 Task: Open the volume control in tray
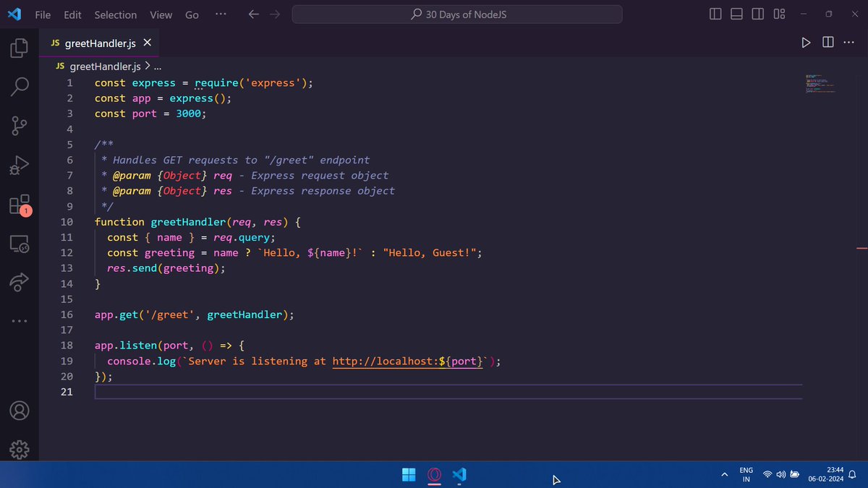click(780, 475)
